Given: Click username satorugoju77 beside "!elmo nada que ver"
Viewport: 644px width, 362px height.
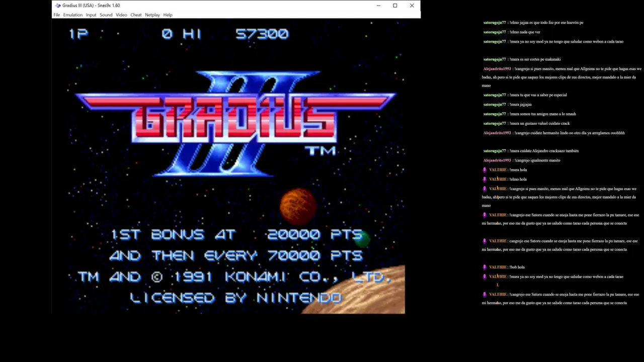Looking at the screenshot, I should click(x=495, y=32).
